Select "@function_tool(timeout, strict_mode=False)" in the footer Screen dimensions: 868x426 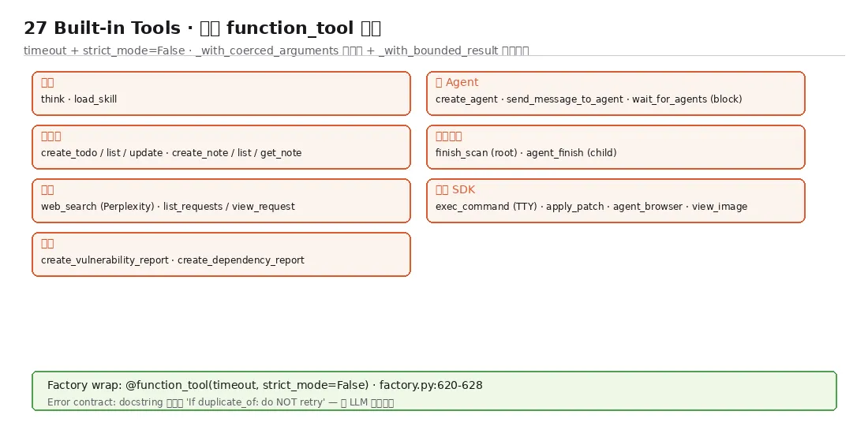pyautogui.click(x=247, y=385)
